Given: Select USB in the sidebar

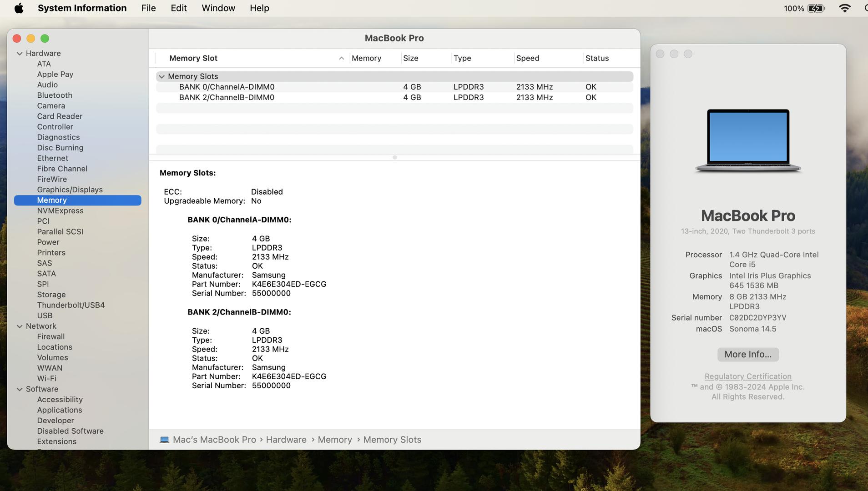Looking at the screenshot, I should [x=45, y=316].
